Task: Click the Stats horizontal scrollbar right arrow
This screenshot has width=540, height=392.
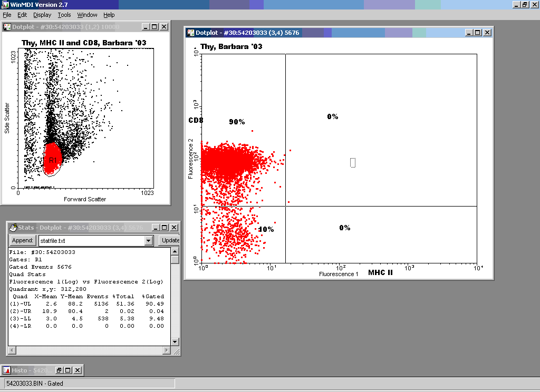Action: pyautogui.click(x=167, y=350)
